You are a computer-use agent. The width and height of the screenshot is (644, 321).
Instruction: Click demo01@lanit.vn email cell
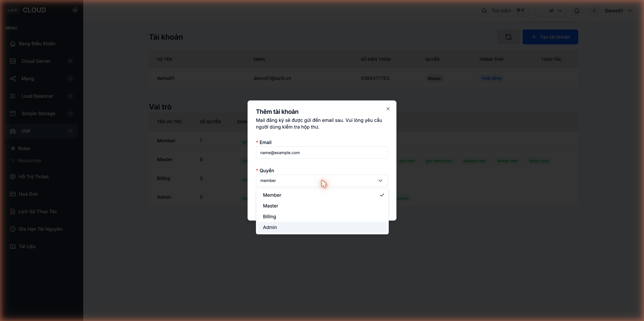pos(272,78)
